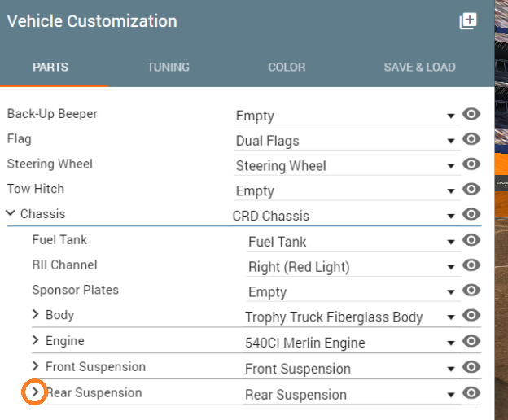Hide the Flag part using eye icon

point(471,139)
